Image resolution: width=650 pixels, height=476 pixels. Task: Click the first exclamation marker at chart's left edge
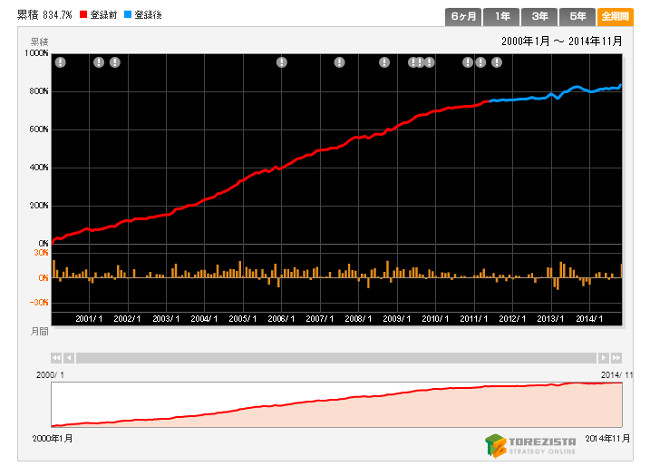coord(60,63)
